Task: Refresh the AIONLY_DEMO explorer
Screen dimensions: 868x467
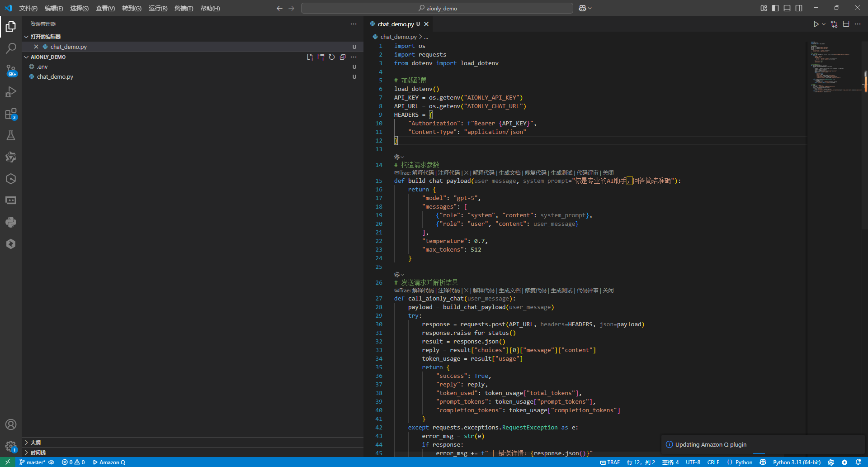Action: coord(332,57)
